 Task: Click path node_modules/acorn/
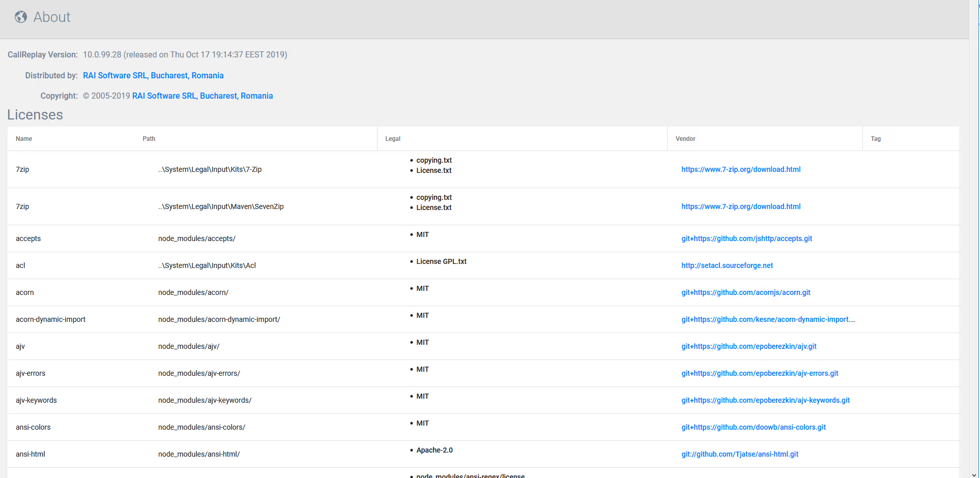point(193,292)
